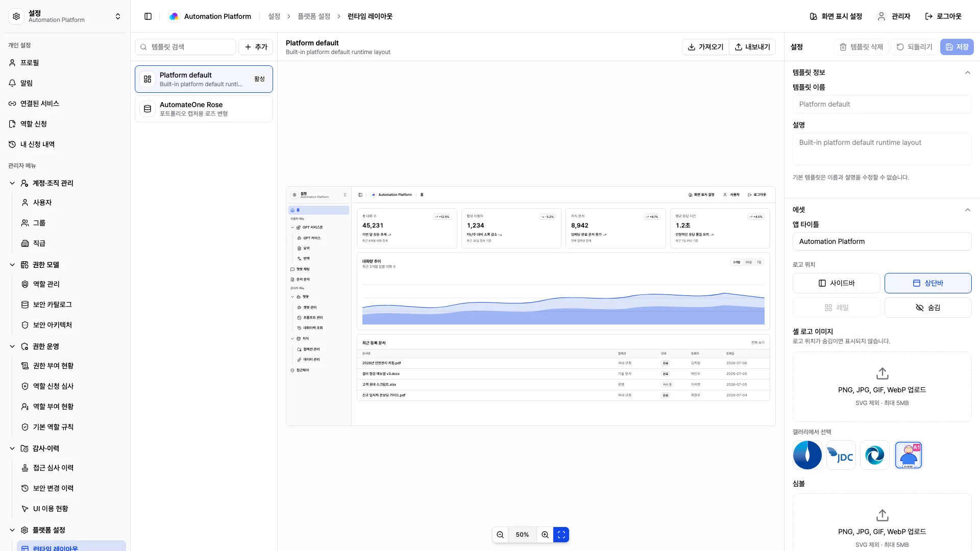
Task: Collapse 에셋 panel
Action: pyautogui.click(x=967, y=210)
